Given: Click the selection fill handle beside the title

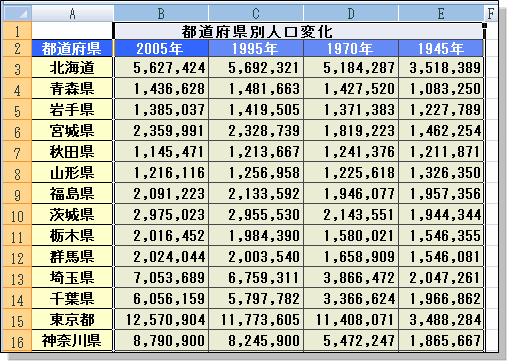Looking at the screenshot, I should 484,25.
